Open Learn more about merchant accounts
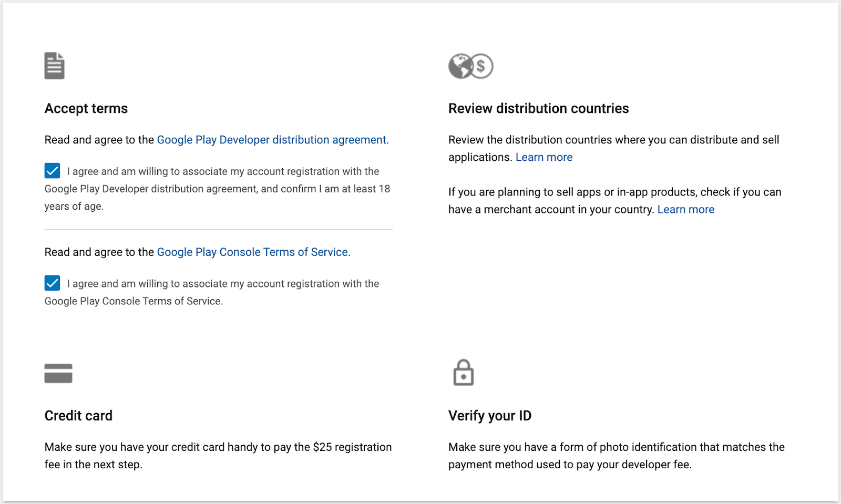Image resolution: width=841 pixels, height=504 pixels. point(686,209)
